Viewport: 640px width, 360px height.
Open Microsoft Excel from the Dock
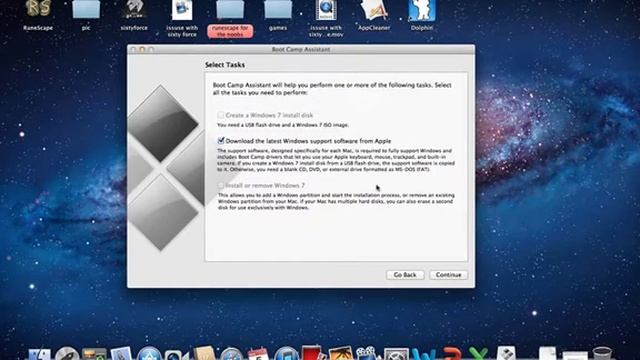(478, 354)
